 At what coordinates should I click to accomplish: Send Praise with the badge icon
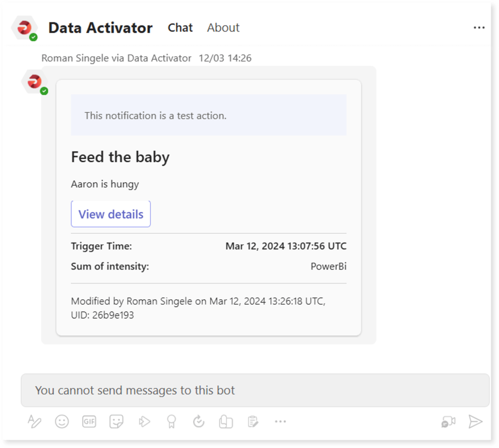pyautogui.click(x=171, y=421)
